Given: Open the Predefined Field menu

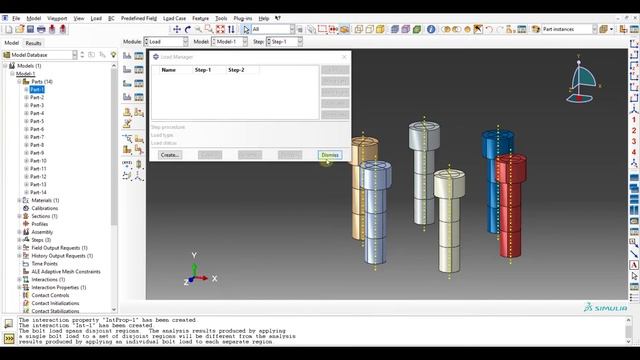Looking at the screenshot, I should pyautogui.click(x=139, y=18).
